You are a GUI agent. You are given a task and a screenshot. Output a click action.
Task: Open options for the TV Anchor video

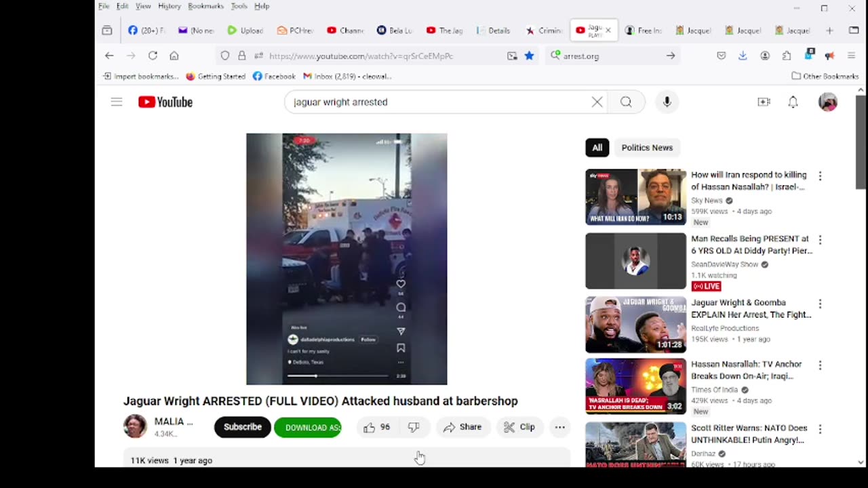(x=820, y=365)
